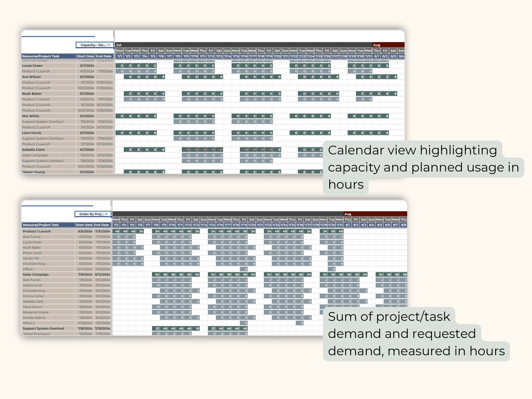The width and height of the screenshot is (532, 399).
Task: Select the Aug month header band
Action: point(376,45)
